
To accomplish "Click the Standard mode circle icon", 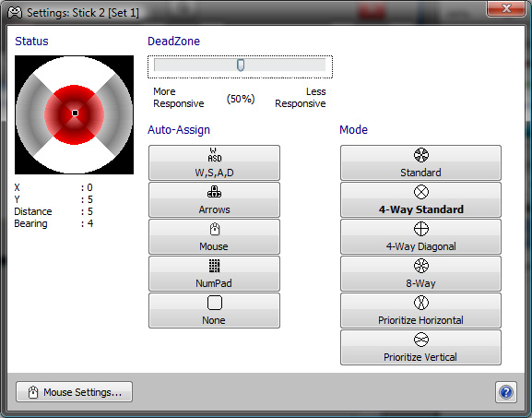I will tap(421, 155).
